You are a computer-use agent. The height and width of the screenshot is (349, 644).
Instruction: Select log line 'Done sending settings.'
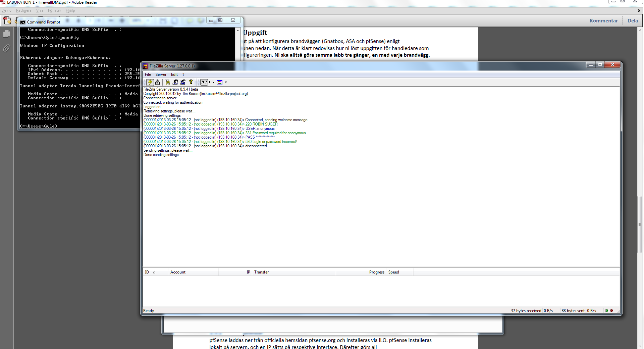pos(162,155)
